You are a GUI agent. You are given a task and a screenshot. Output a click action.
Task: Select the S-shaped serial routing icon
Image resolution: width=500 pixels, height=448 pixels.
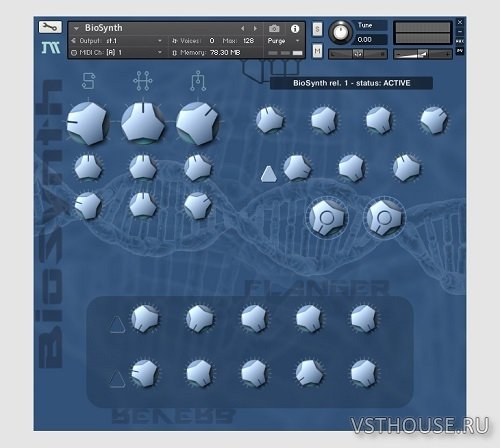(x=88, y=81)
